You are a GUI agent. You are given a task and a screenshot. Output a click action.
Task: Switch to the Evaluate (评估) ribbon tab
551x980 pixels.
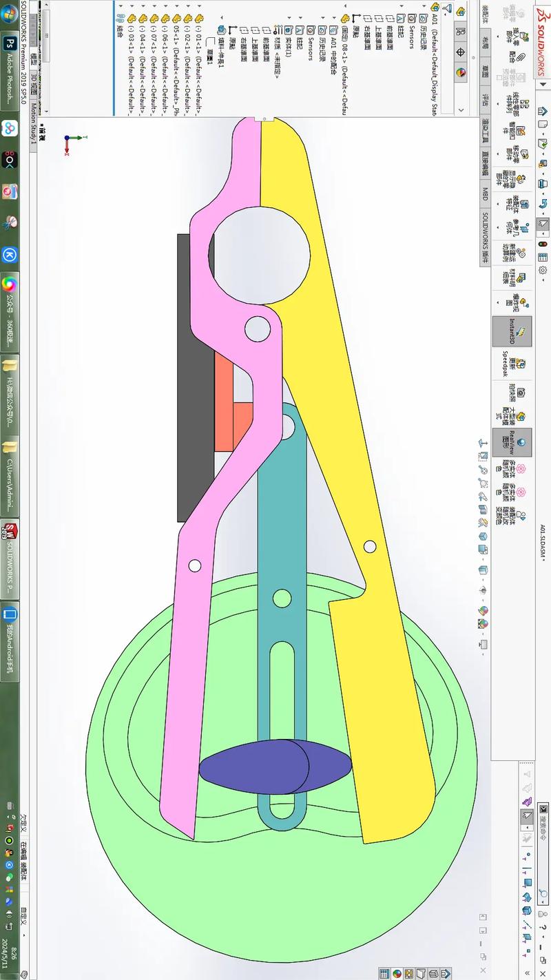coord(484,98)
